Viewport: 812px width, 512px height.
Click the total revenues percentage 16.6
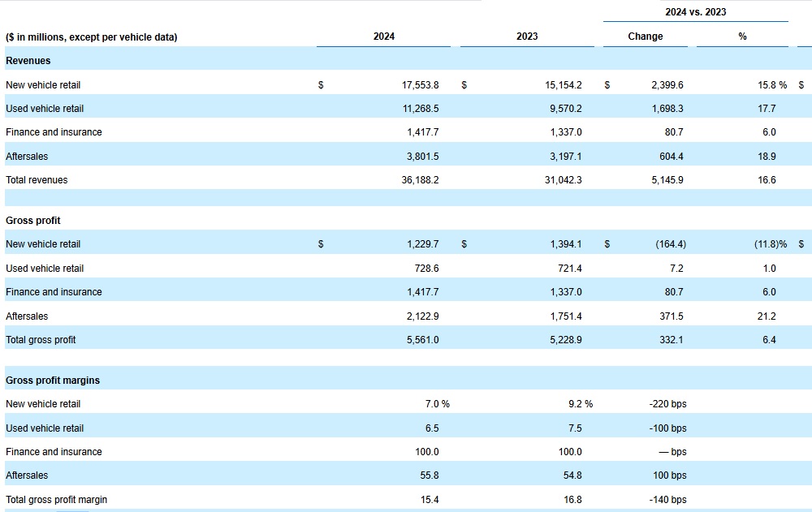click(x=767, y=180)
